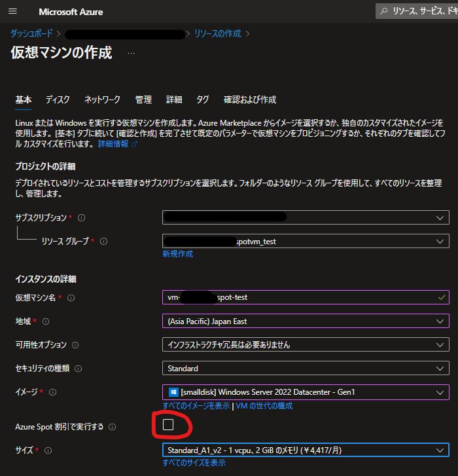Click info icon next to セキュリティの種類
Screen dimensions: 458x476
click(79, 369)
